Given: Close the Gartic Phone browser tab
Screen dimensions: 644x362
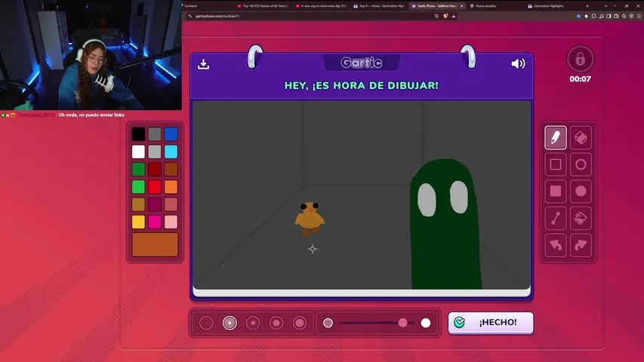Looking at the screenshot, I should (461, 6).
